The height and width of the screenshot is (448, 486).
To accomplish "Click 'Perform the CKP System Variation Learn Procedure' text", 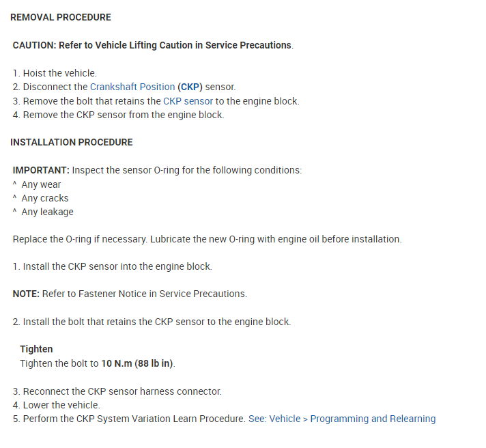I will pos(134,419).
